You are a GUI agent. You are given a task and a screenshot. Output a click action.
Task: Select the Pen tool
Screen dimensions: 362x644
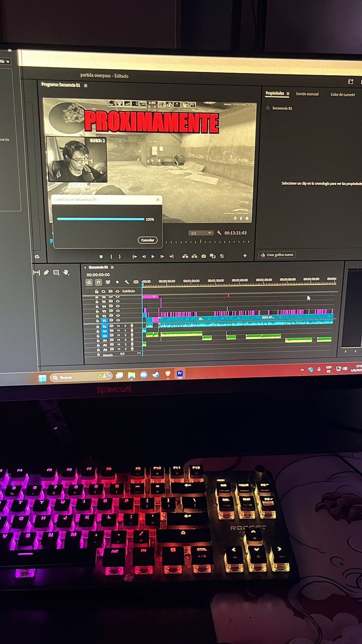click(46, 273)
